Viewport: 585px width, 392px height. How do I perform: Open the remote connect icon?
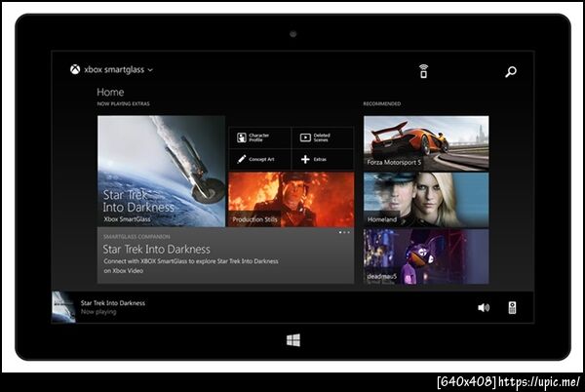pos(423,71)
